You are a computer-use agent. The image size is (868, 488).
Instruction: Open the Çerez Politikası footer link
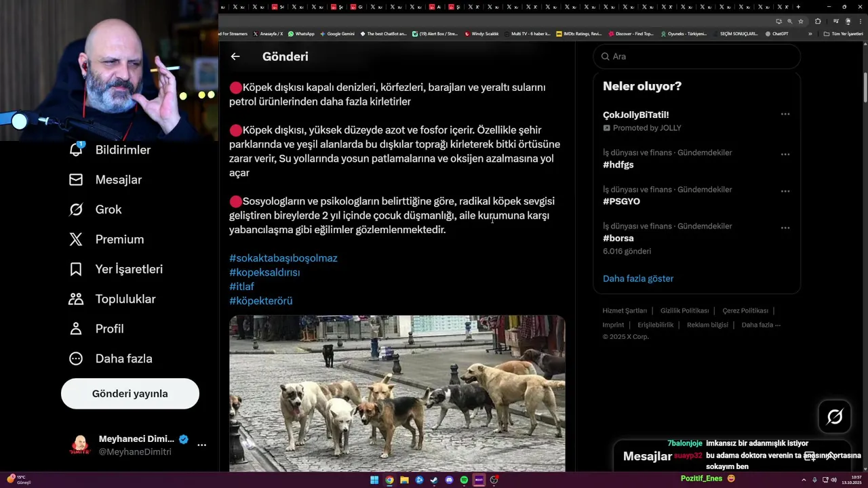coord(745,310)
